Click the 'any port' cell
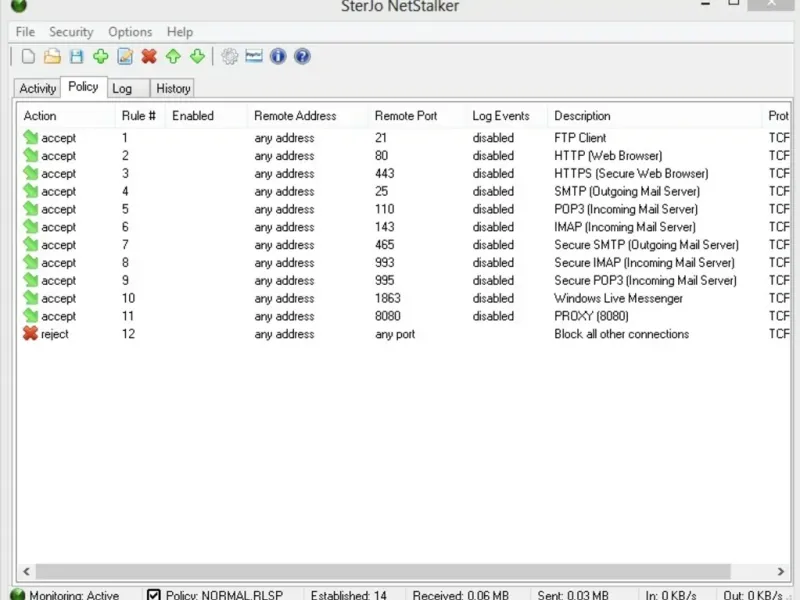 coord(395,334)
